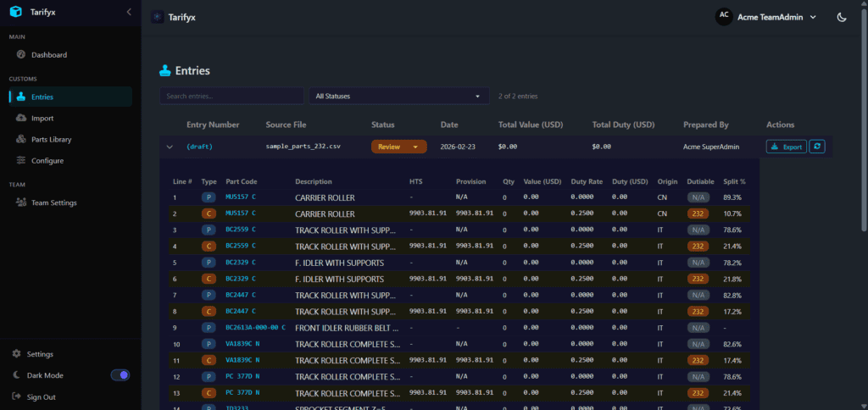Go to Dashboard in the sidebar
The image size is (868, 410).
pyautogui.click(x=49, y=55)
